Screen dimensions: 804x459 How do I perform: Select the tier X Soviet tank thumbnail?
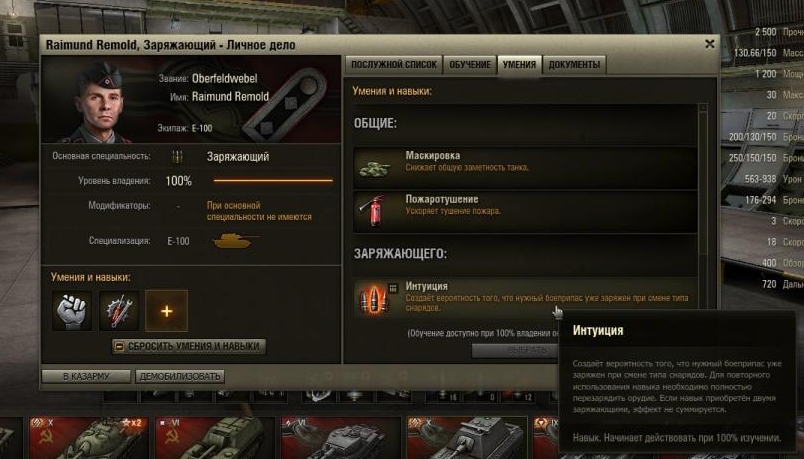coord(89,437)
